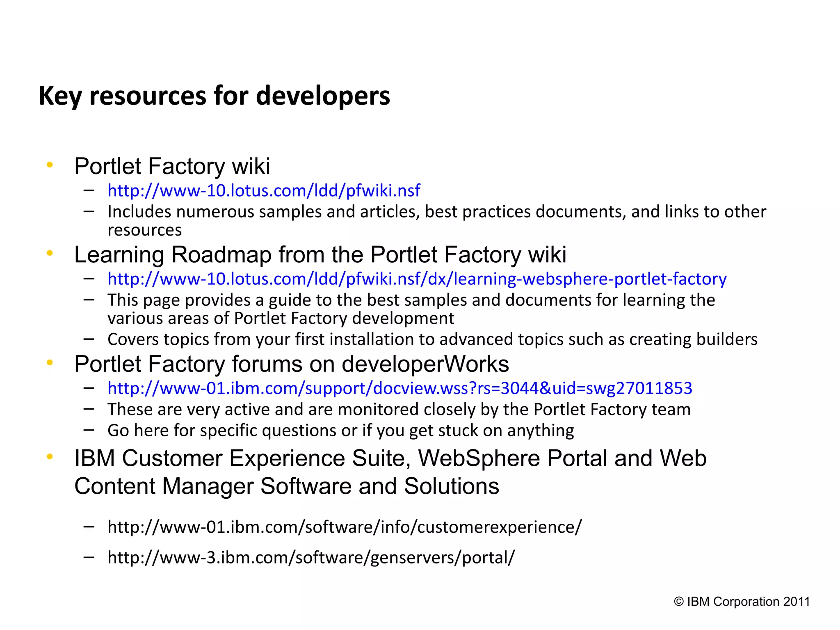
Task: Click 'Includes numerous samples and articles' line
Action: tap(437, 221)
